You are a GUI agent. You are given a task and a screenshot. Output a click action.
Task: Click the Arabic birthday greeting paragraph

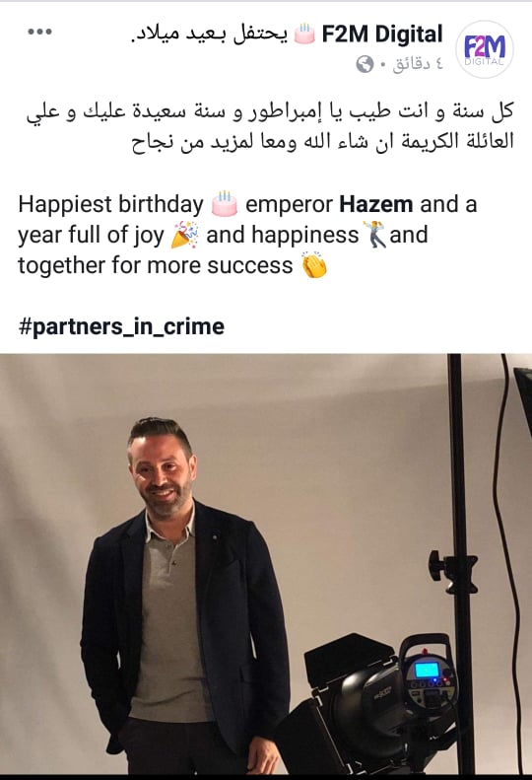pos(270,127)
